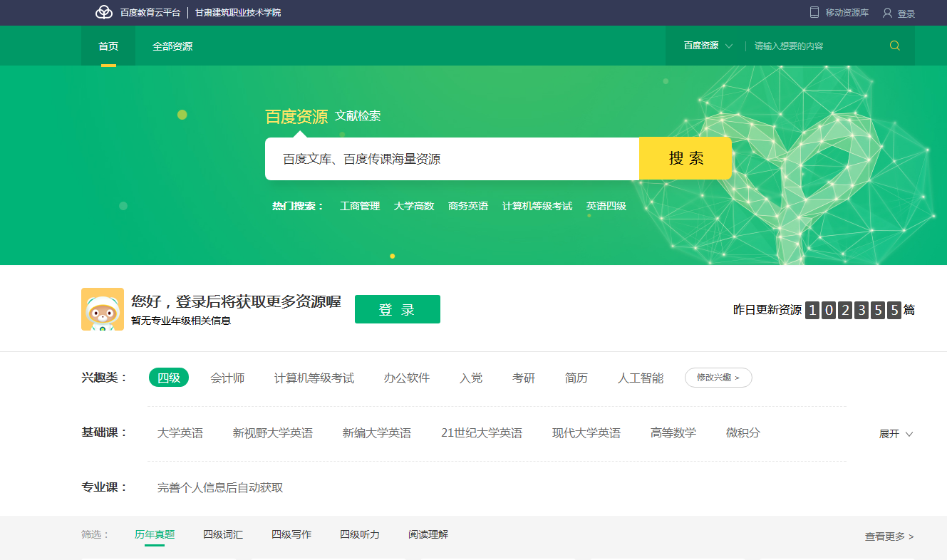
Task: Go to the 全部资源 nav tab
Action: pos(172,46)
